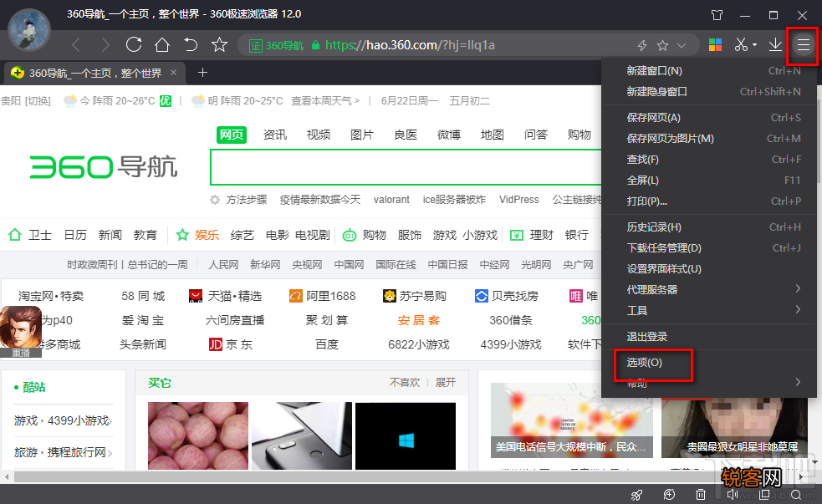Select 保存网页为图片(M) menu item
This screenshot has width=822, height=504.
(x=709, y=139)
